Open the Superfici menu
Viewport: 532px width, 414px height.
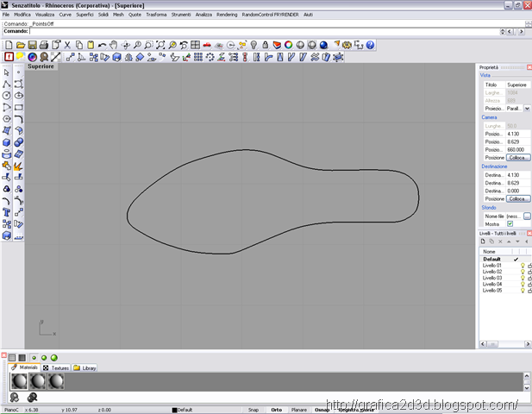(x=84, y=15)
